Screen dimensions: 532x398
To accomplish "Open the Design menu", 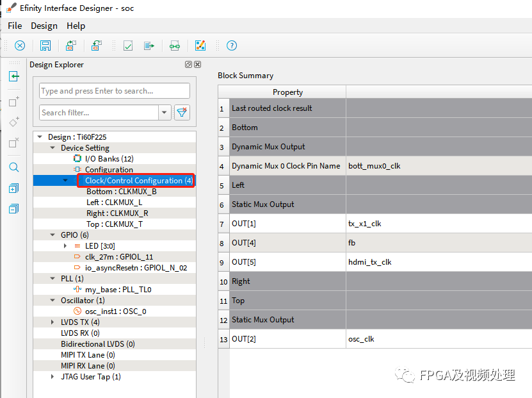I will [x=44, y=26].
